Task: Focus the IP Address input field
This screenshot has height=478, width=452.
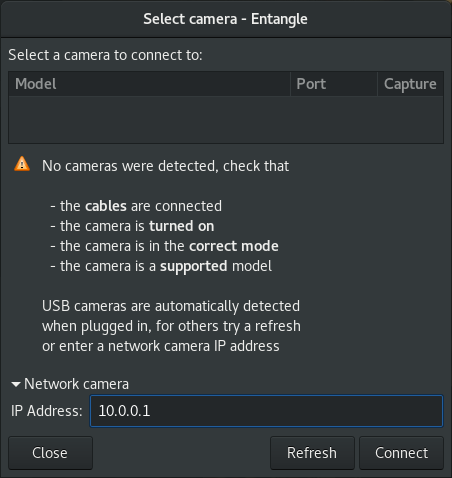Action: click(266, 411)
